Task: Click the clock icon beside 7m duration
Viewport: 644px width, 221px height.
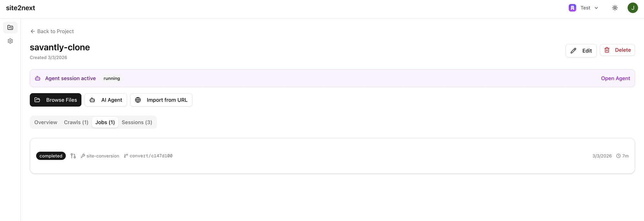Action: point(618,156)
